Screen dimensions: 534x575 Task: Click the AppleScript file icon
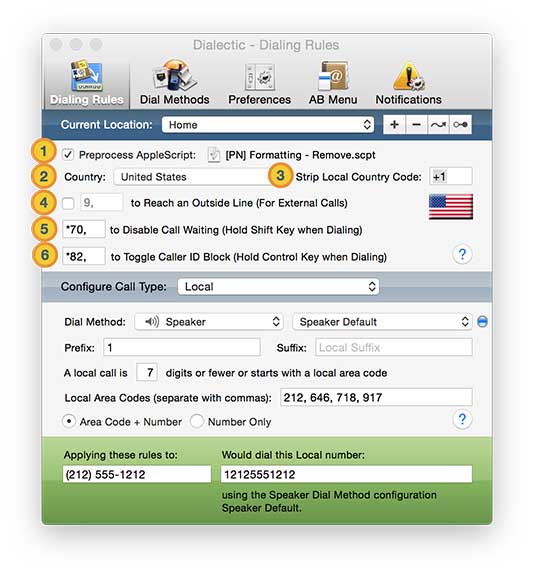[x=214, y=155]
